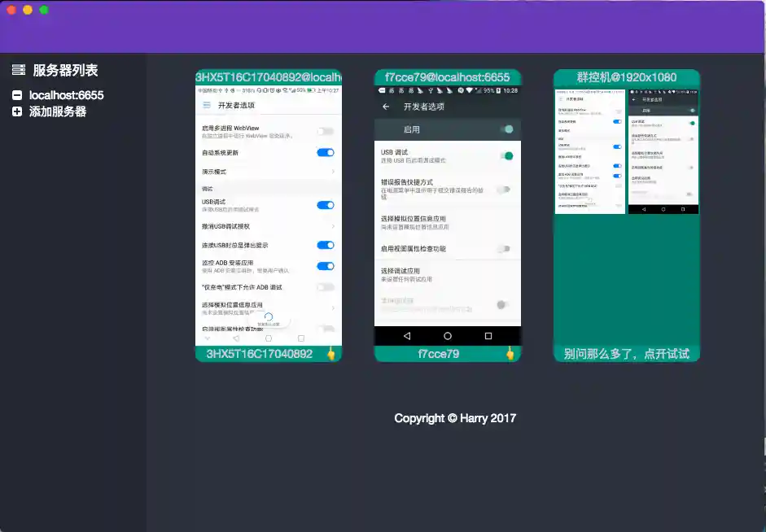Click hand pointer icon on f7cce79 card
766x532 pixels.
(510, 354)
